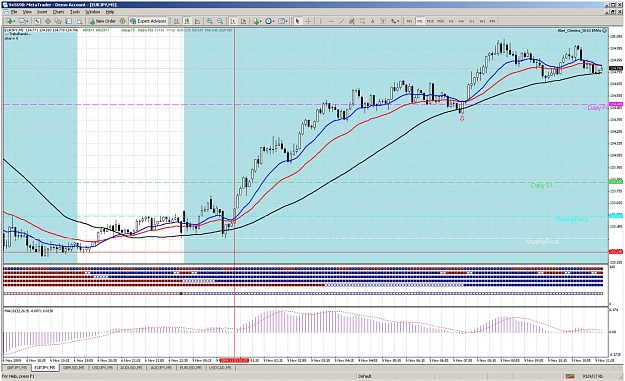Switch chart to bar chart
625x381 pixels.
(x=176, y=21)
